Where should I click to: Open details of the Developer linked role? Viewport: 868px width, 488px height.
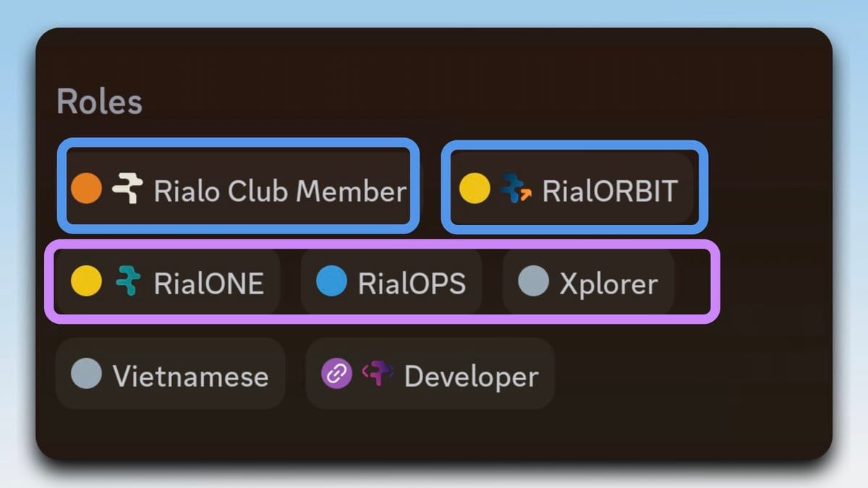pyautogui.click(x=430, y=374)
